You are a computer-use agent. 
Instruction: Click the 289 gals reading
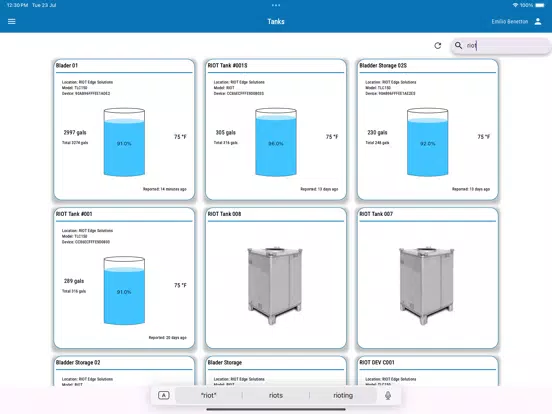tap(74, 281)
